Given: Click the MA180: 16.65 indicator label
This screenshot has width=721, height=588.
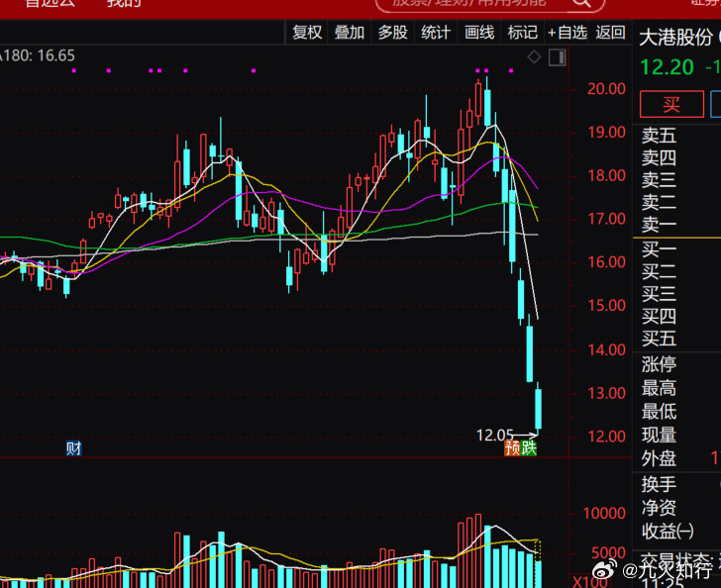Looking at the screenshot, I should coord(38,55).
